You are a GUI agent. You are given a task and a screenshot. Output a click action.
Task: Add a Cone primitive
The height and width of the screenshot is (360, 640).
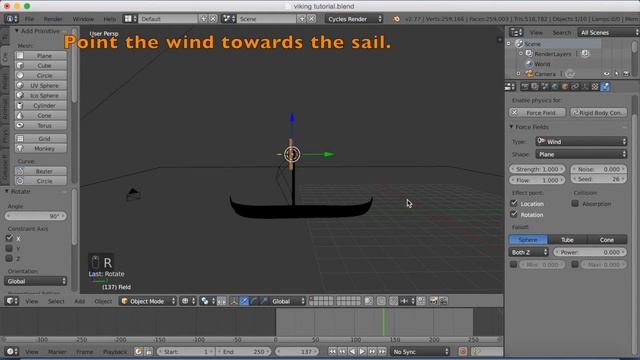(x=41, y=116)
